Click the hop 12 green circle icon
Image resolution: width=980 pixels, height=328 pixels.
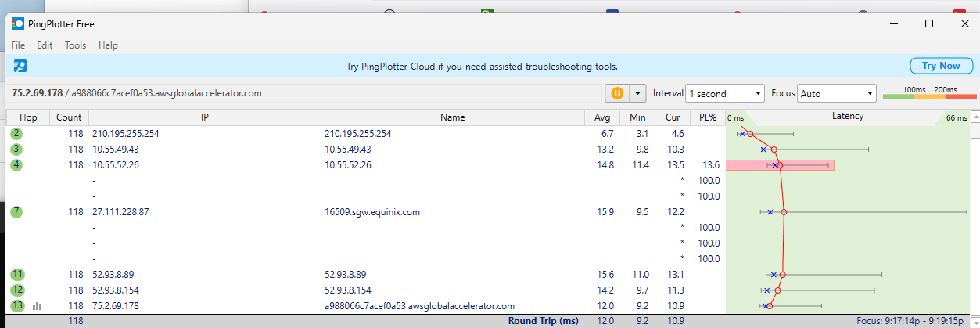17,290
